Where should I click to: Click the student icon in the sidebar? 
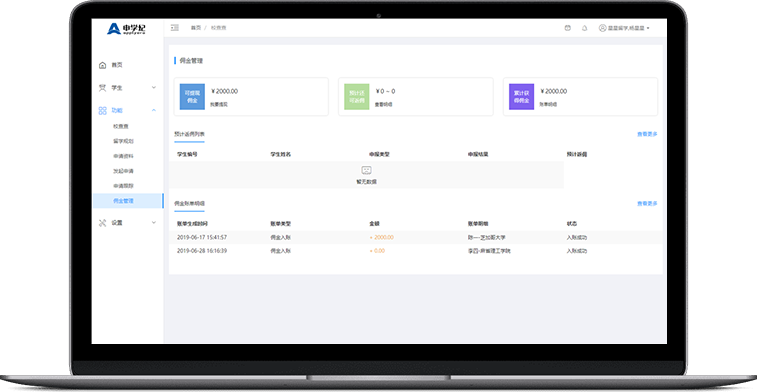[x=102, y=88]
